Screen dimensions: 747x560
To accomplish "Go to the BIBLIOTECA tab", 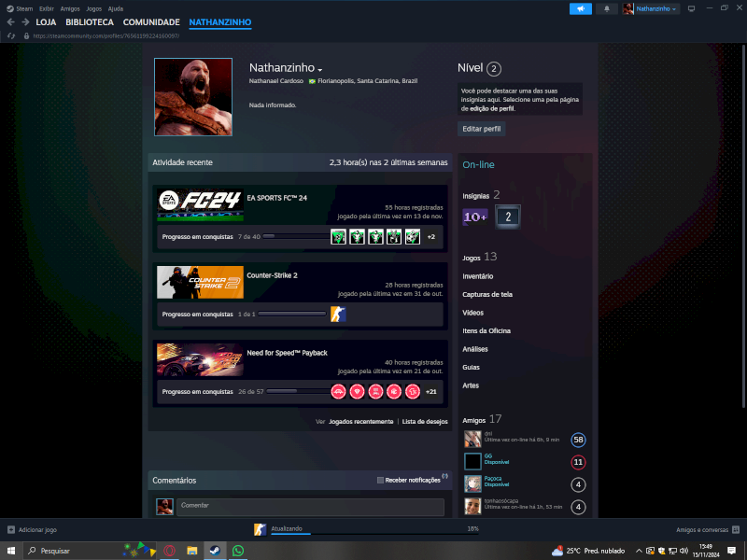I will [x=90, y=22].
